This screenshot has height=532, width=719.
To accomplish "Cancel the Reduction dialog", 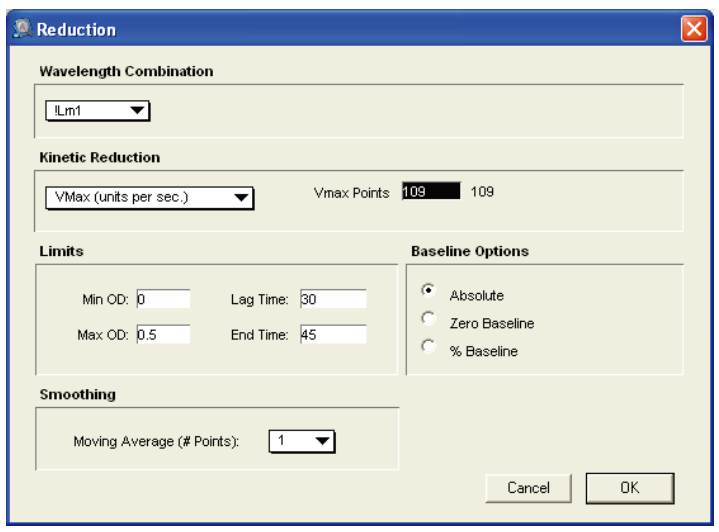I will click(x=528, y=488).
